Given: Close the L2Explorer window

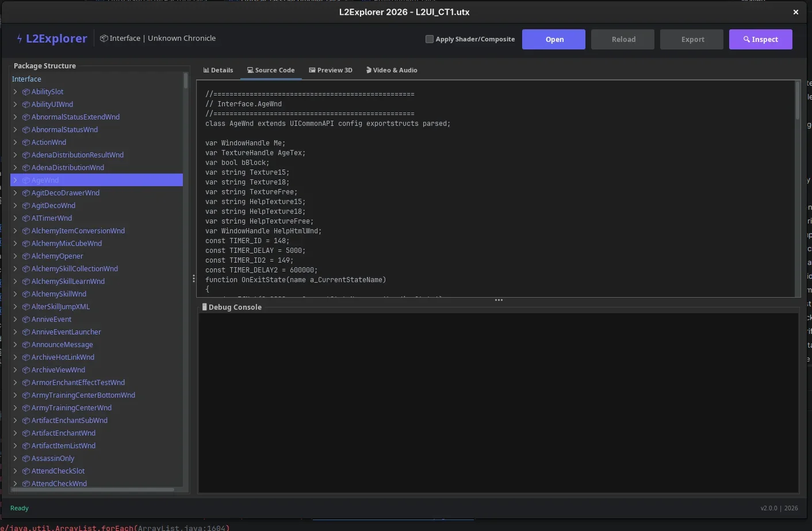Looking at the screenshot, I should coord(796,12).
